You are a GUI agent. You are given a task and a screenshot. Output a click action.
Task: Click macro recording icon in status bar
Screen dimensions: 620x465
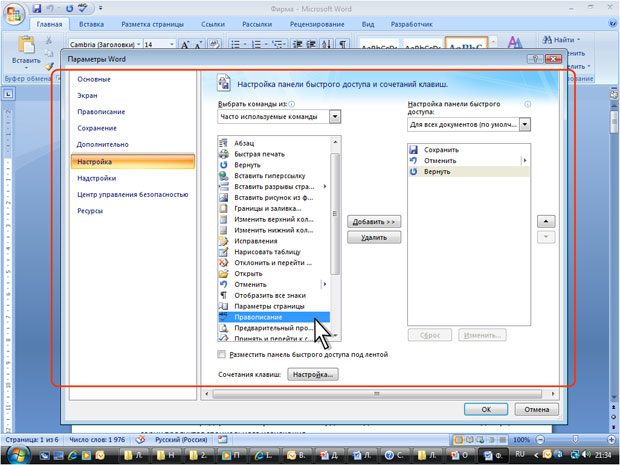pyautogui.click(x=223, y=439)
